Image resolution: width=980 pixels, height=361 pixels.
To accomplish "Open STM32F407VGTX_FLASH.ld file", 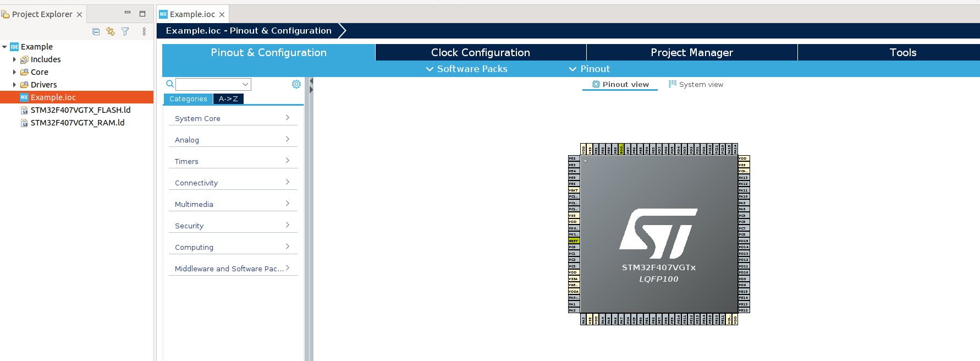I will point(80,110).
